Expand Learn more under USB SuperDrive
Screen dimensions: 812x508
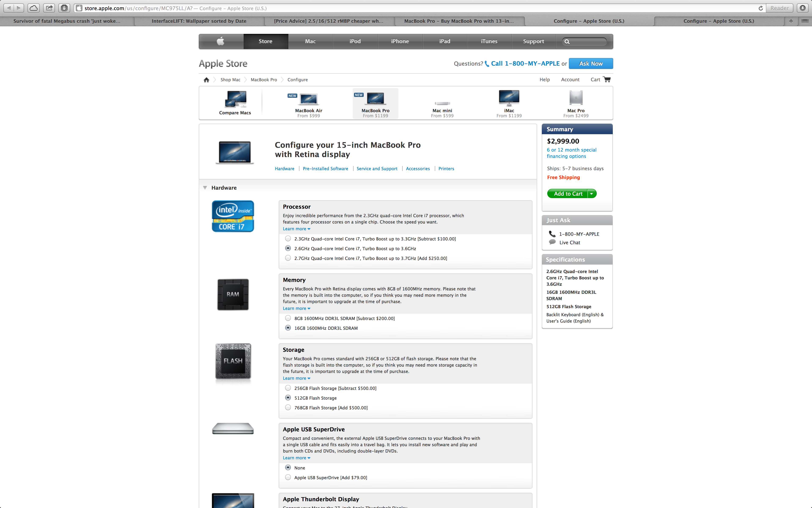pos(297,458)
